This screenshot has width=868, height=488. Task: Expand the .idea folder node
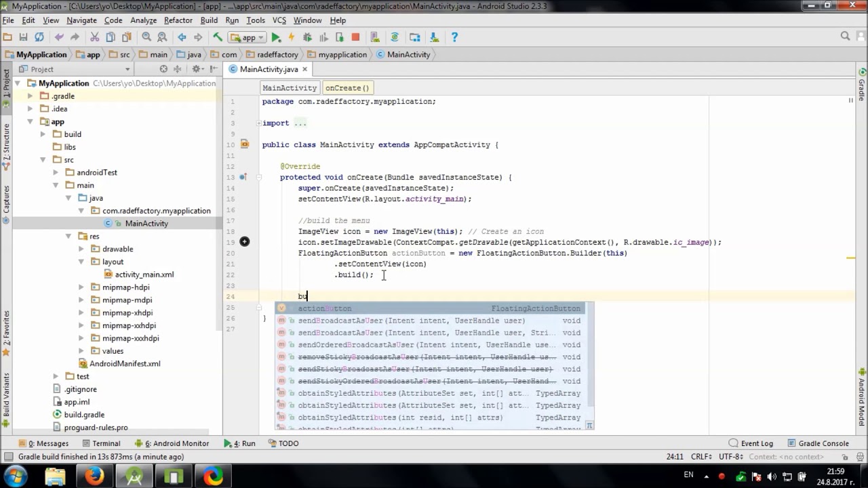coord(30,108)
